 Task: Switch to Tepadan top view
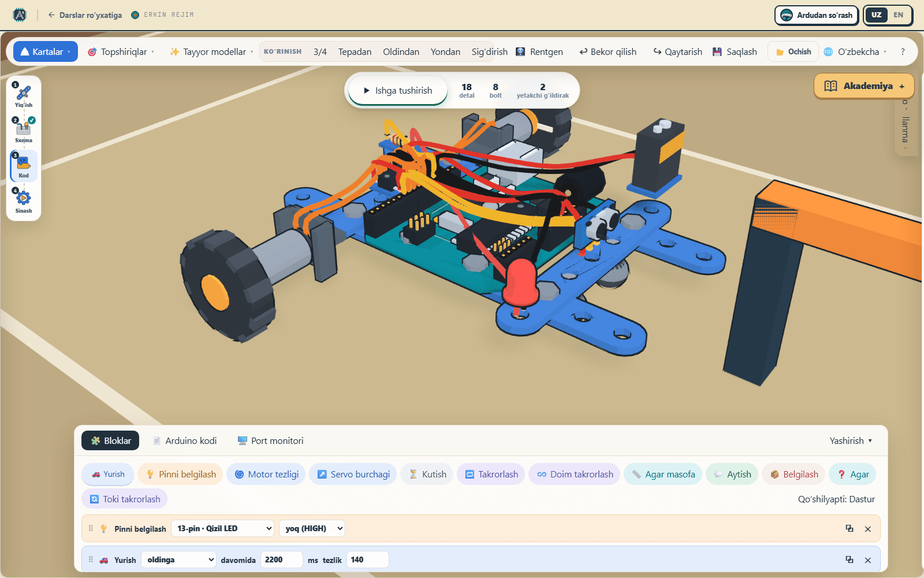tap(355, 51)
